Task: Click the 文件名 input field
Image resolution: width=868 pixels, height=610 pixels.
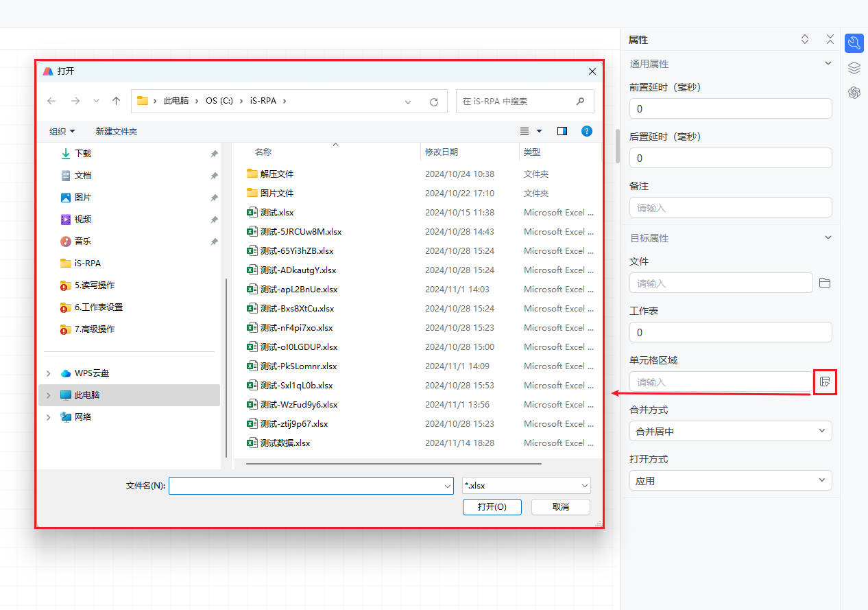Action: pyautogui.click(x=305, y=486)
